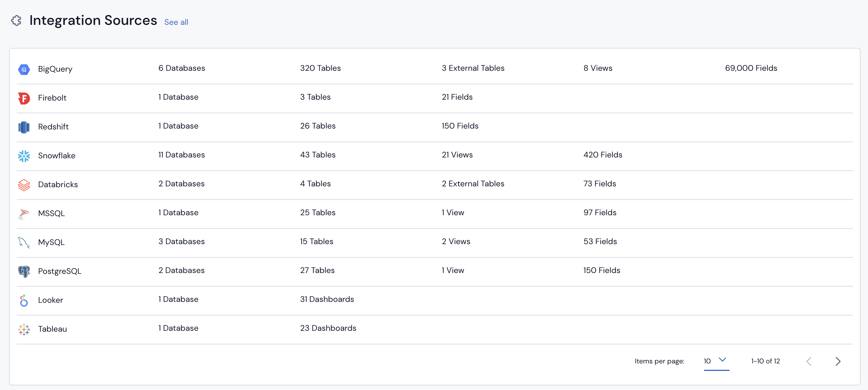This screenshot has height=390, width=868.
Task: Click the Looker logo icon
Action: tap(24, 300)
